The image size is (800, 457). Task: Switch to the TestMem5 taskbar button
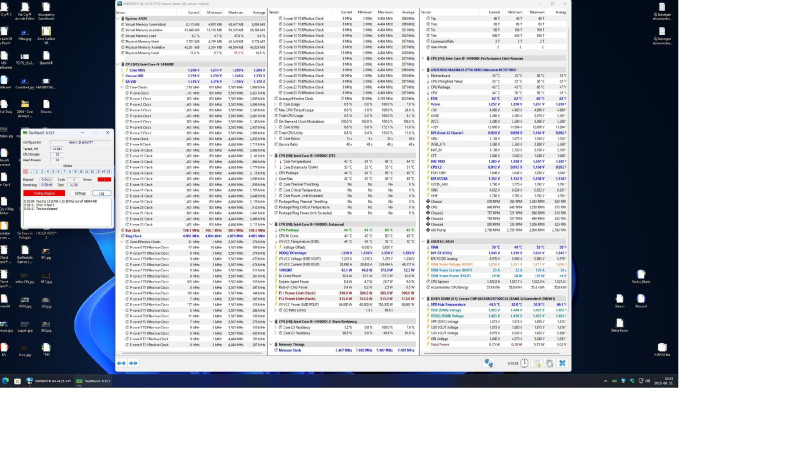click(x=93, y=381)
